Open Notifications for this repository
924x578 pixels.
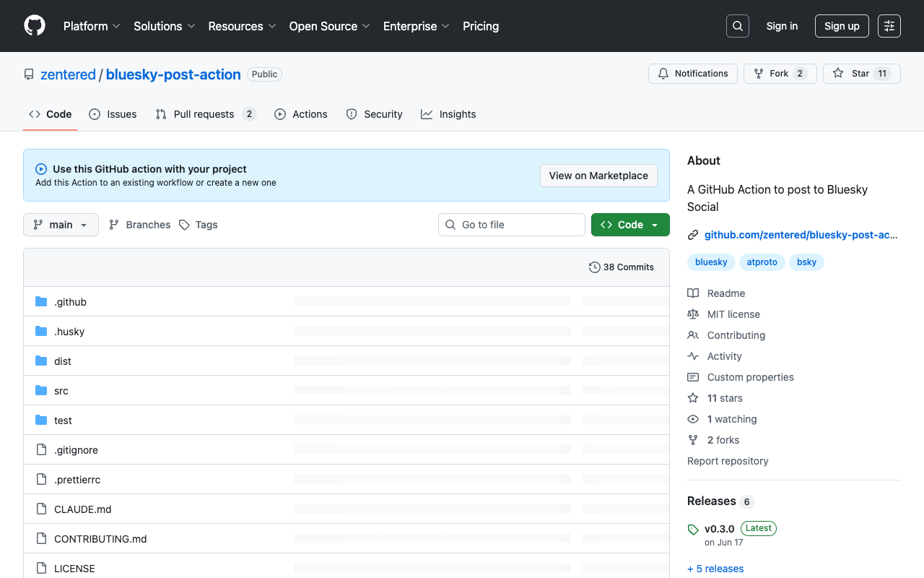tap(692, 74)
